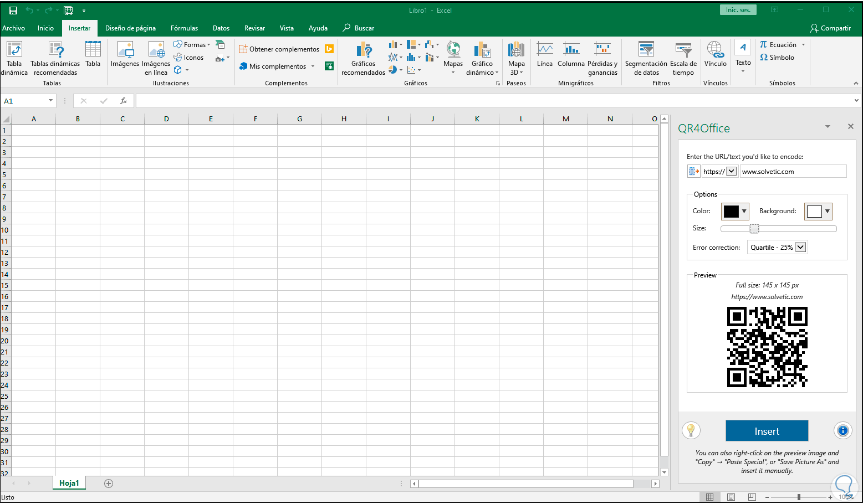
Task: Switch to the Fórmulas tab
Action: [185, 28]
